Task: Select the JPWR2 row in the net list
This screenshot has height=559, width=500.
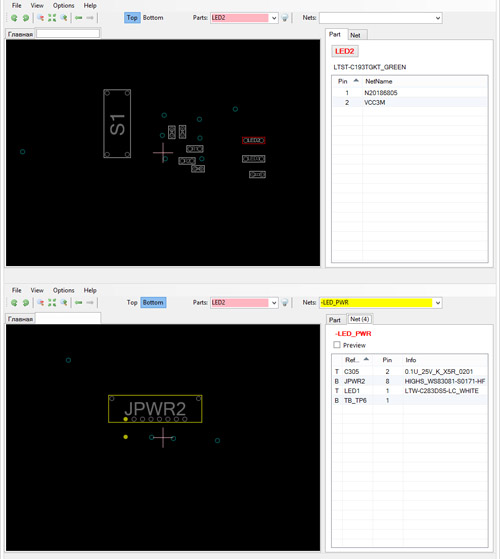Action: (x=410, y=381)
